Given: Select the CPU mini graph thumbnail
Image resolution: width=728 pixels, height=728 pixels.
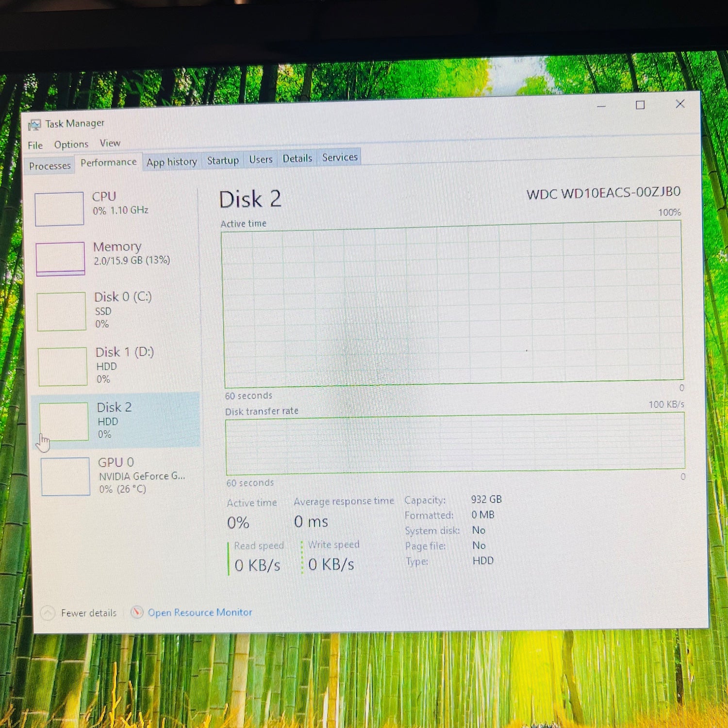Looking at the screenshot, I should 59,209.
